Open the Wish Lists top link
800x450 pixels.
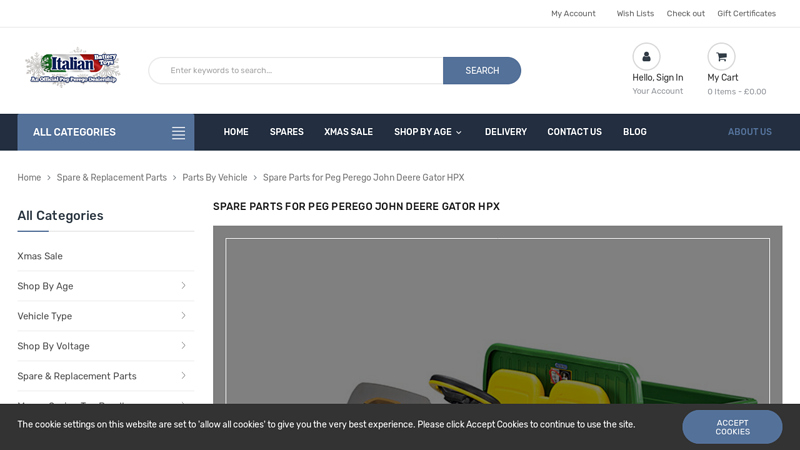[635, 14]
